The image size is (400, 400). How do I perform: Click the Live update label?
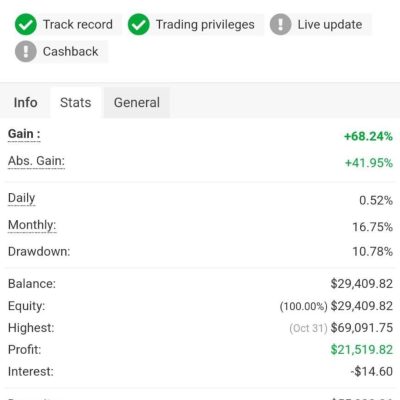click(x=330, y=25)
